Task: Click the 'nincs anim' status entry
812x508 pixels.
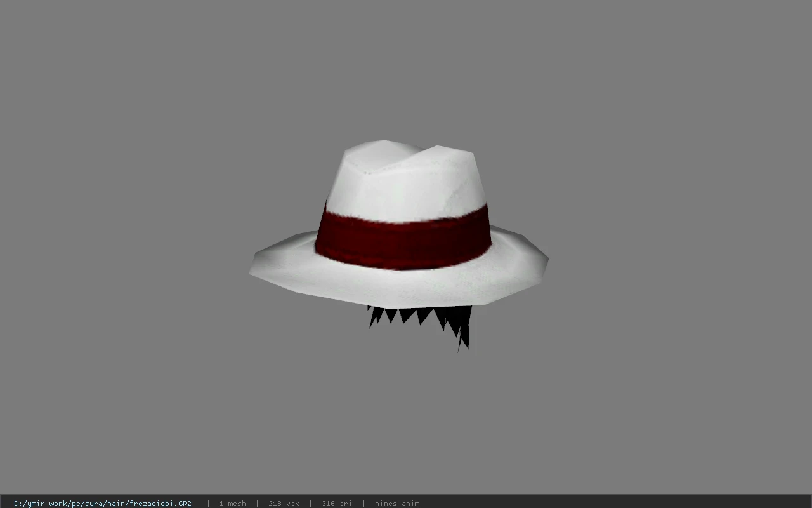Action: point(397,504)
